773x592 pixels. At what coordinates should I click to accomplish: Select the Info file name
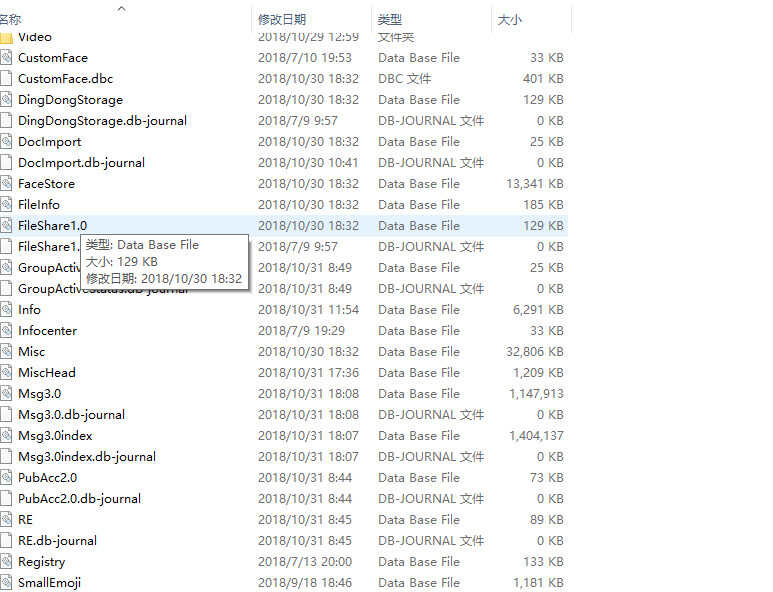(29, 310)
